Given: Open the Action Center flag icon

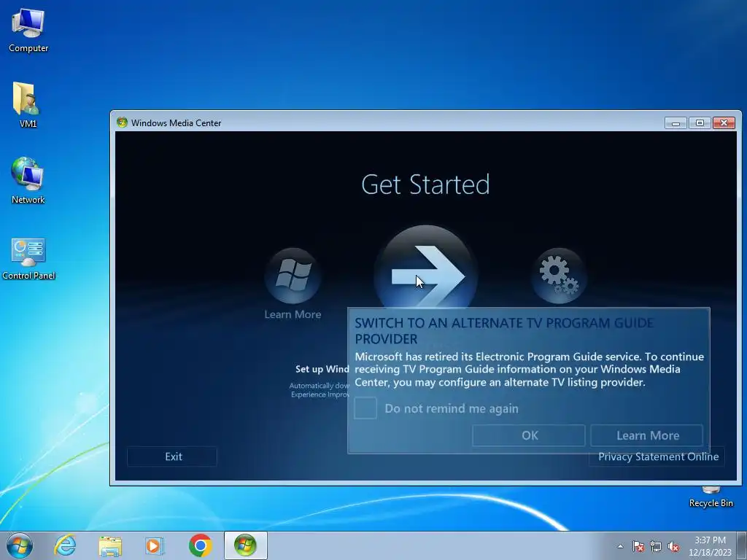Looking at the screenshot, I should point(638,546).
